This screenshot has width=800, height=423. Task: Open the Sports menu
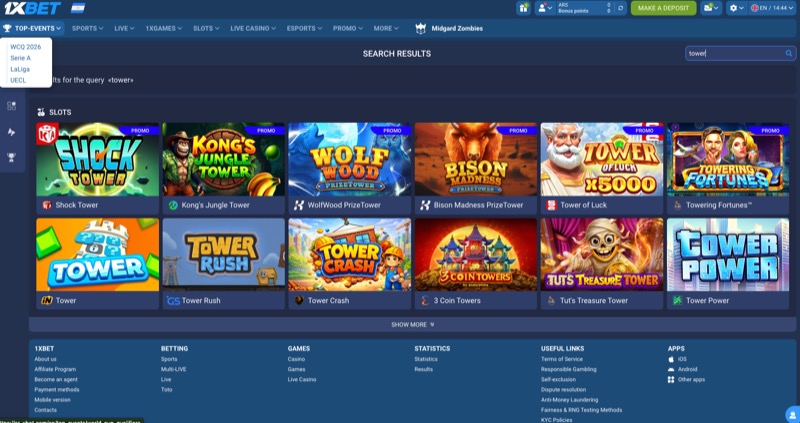pos(87,29)
